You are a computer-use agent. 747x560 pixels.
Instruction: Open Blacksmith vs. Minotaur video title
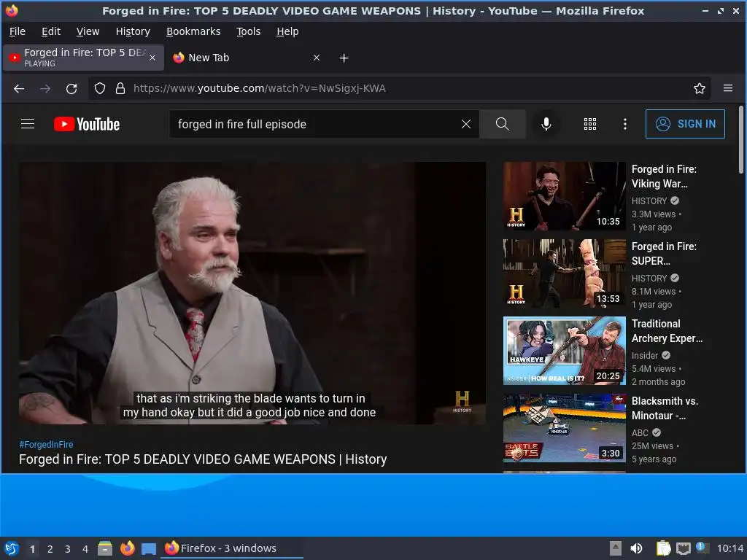(665, 408)
